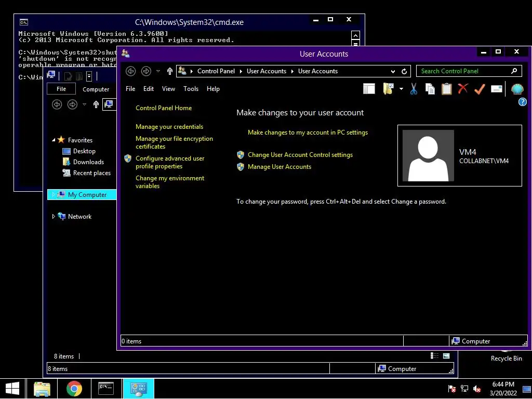Open Change my environment variables link
This screenshot has width=532, height=399.
(x=170, y=182)
